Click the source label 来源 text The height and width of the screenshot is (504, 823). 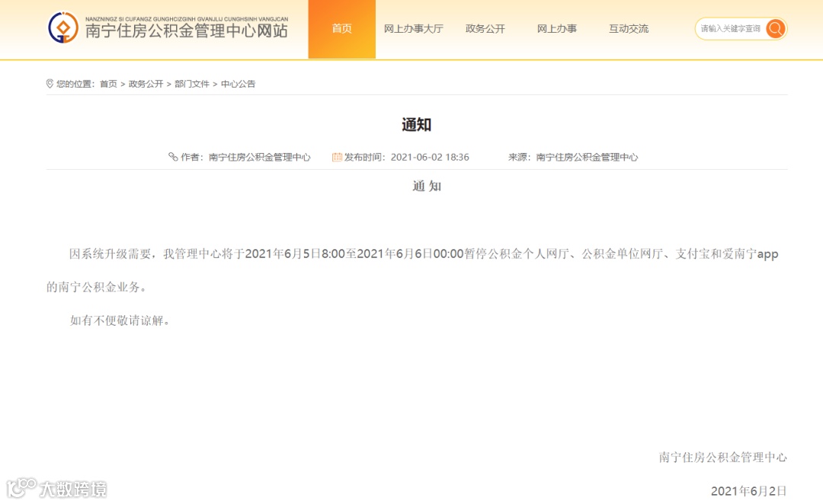tap(519, 158)
